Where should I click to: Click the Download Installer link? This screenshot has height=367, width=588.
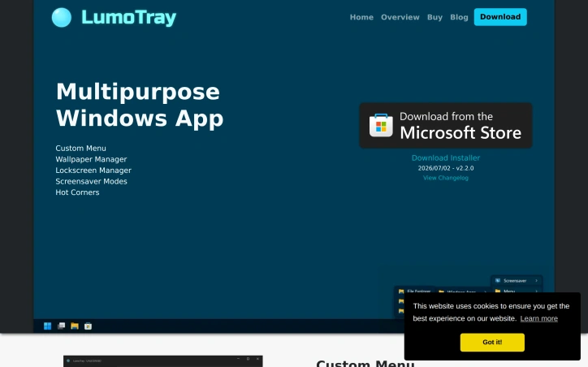446,158
